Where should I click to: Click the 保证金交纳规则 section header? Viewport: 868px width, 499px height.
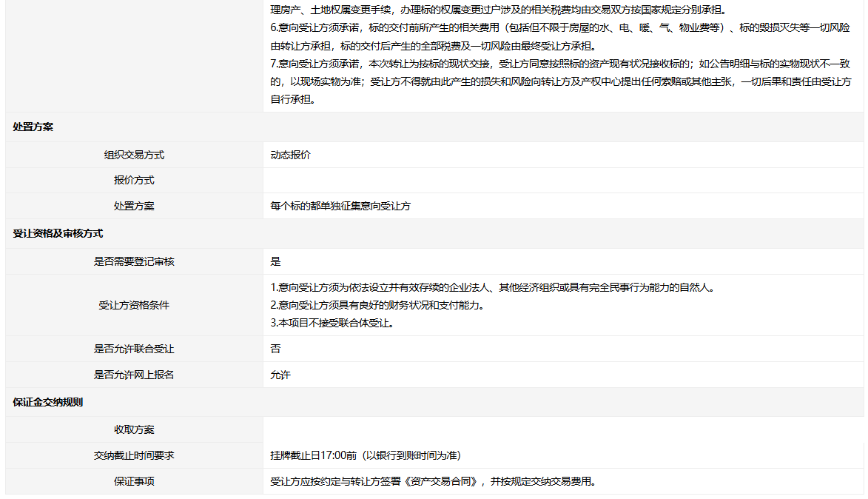[48, 402]
